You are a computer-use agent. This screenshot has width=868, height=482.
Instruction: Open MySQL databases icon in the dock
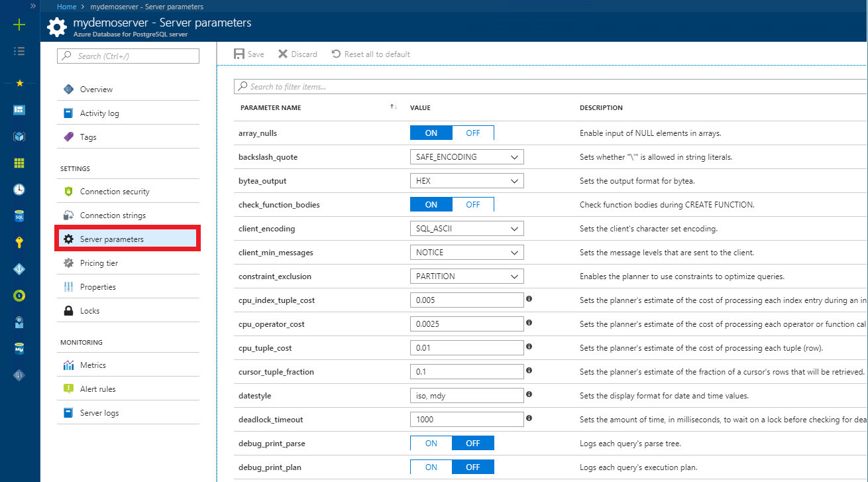coord(19,347)
